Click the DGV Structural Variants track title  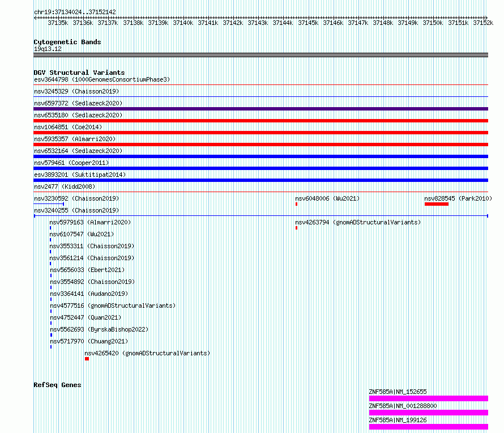coord(79,73)
